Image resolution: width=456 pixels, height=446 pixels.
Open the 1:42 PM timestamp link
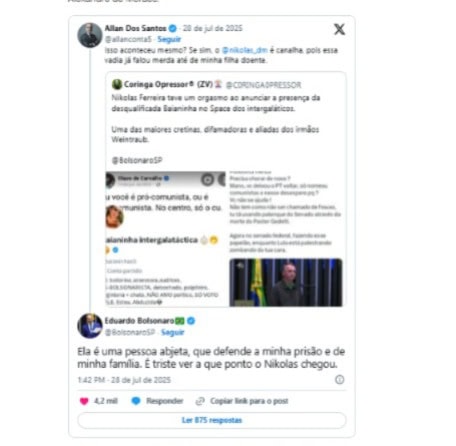tap(124, 380)
